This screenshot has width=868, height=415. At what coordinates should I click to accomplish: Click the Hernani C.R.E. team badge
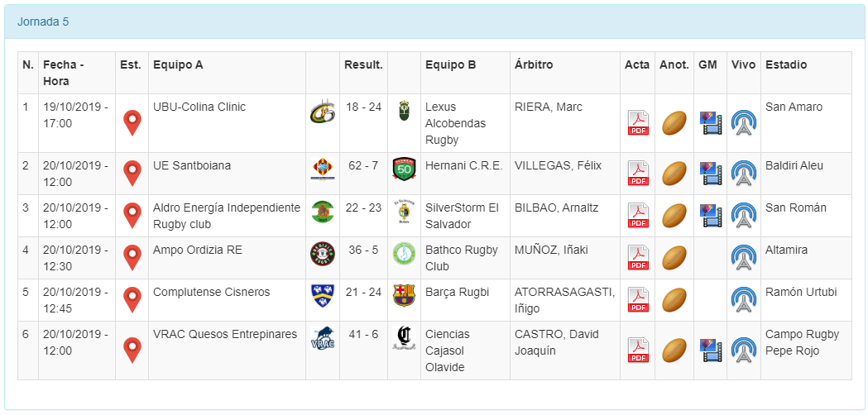pyautogui.click(x=404, y=169)
